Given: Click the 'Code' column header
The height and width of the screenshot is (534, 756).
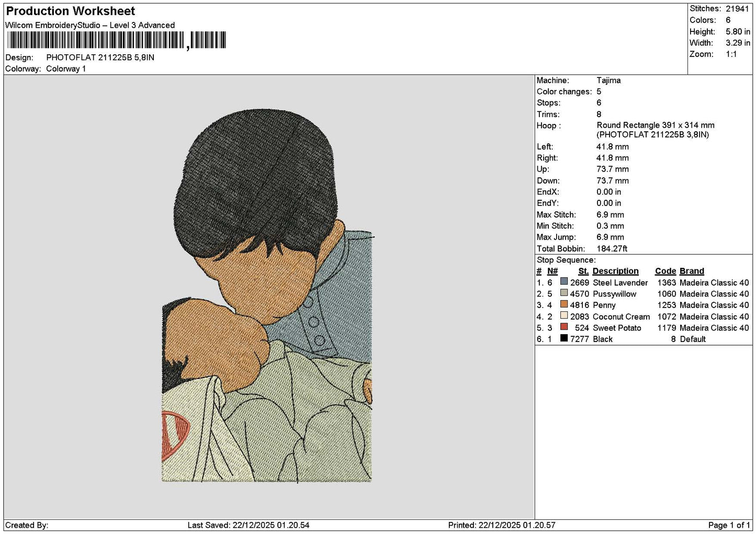Looking at the screenshot, I should [665, 271].
